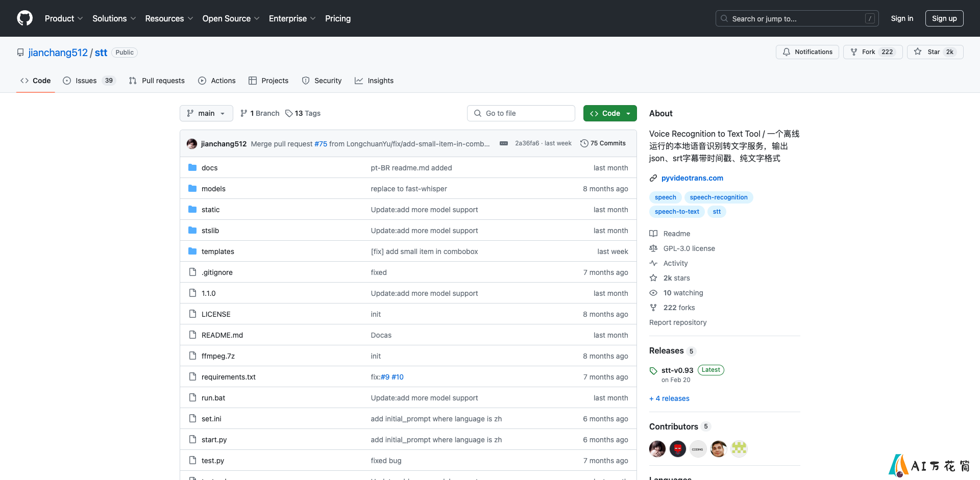Click the run.bat file icon
The image size is (980, 480).
192,397
